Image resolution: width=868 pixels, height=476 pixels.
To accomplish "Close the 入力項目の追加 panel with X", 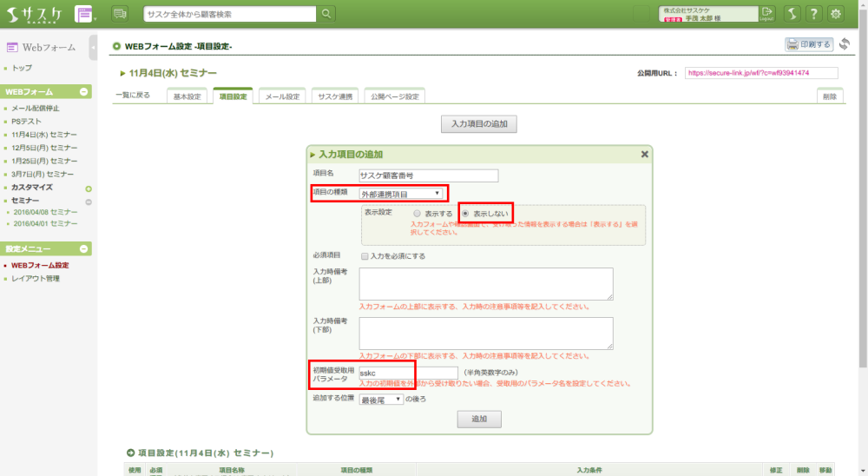I will [x=644, y=154].
